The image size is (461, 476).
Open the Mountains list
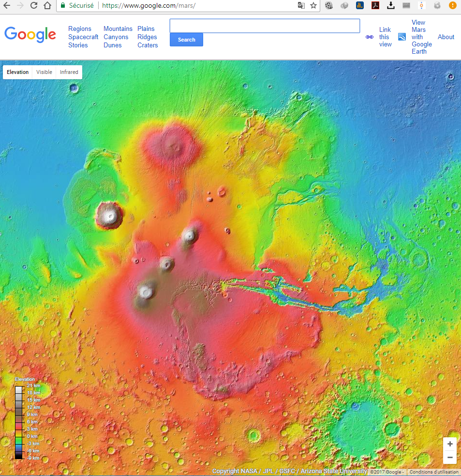[118, 29]
